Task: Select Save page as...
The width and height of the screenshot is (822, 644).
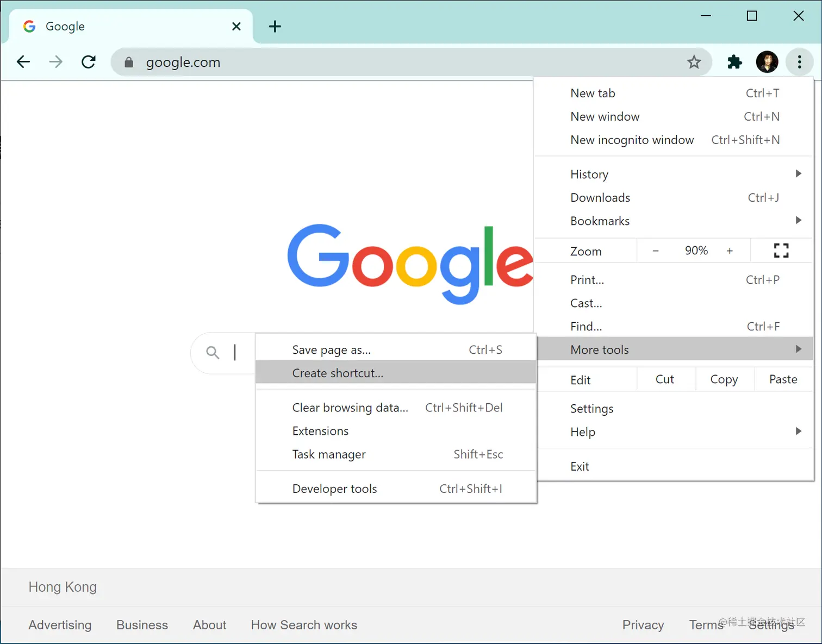Action: coord(396,350)
